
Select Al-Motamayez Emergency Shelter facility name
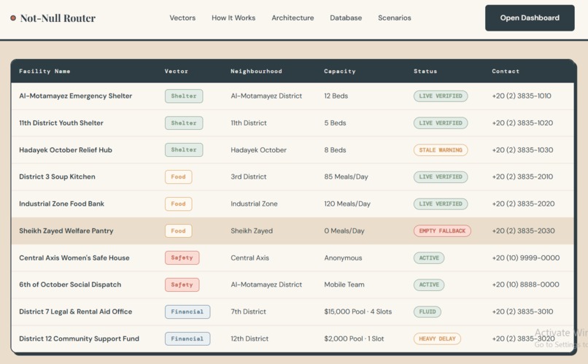tap(75, 96)
